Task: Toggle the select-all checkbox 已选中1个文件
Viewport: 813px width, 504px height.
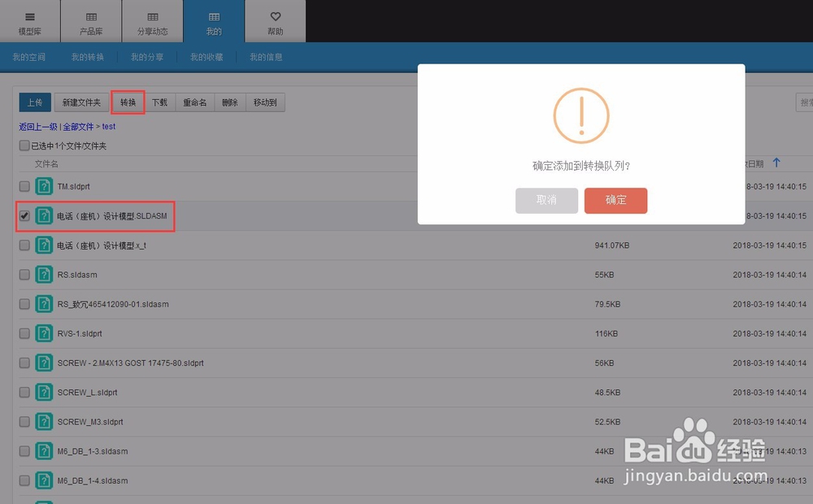Action: coord(24,146)
